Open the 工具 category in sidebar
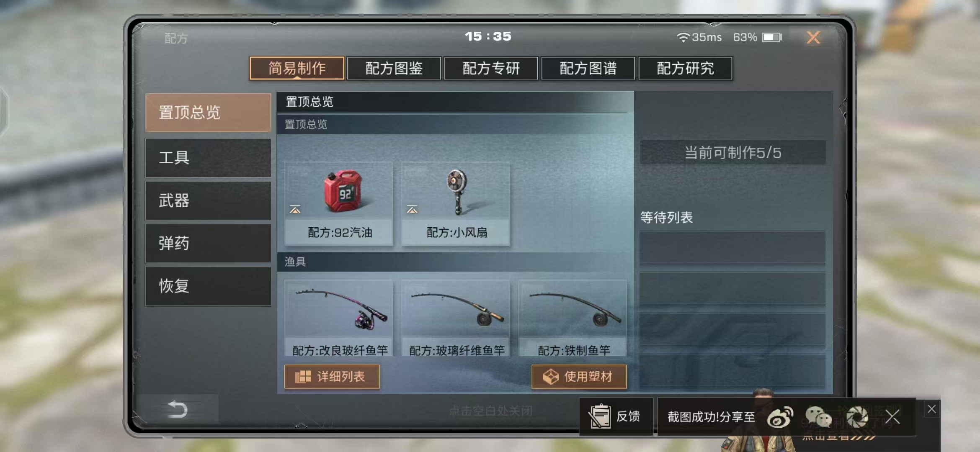 pyautogui.click(x=208, y=158)
